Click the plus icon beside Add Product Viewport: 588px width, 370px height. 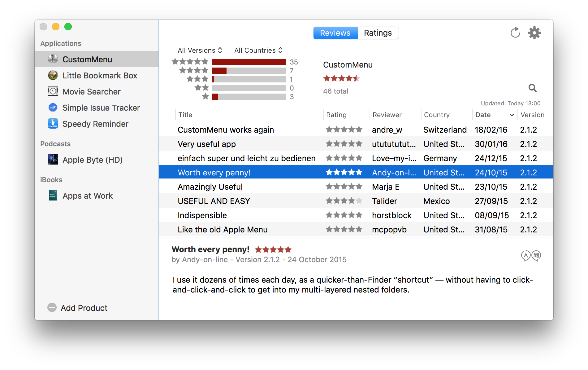(x=52, y=307)
